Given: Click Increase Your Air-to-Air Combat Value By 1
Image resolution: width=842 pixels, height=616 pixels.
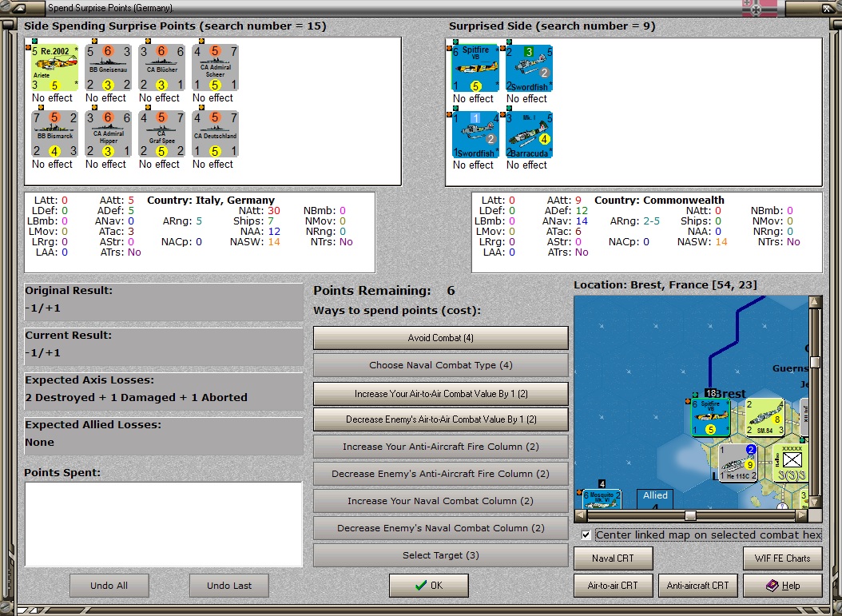Looking at the screenshot, I should [440, 394].
